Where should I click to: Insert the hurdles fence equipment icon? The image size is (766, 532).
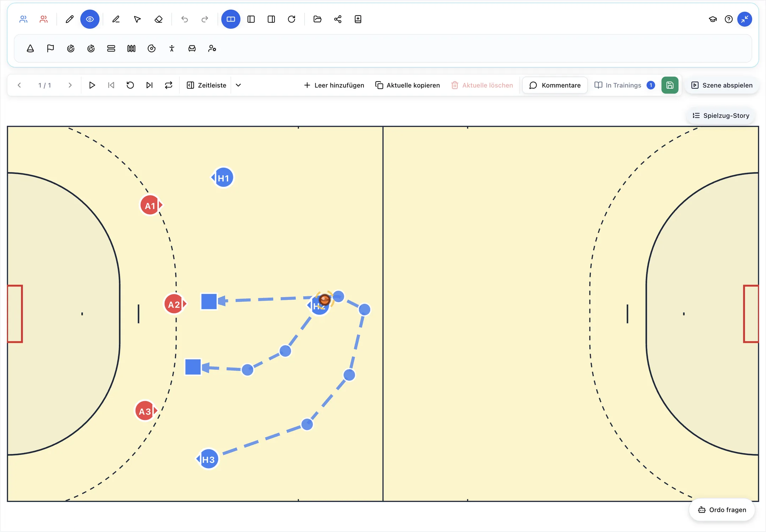click(x=132, y=49)
